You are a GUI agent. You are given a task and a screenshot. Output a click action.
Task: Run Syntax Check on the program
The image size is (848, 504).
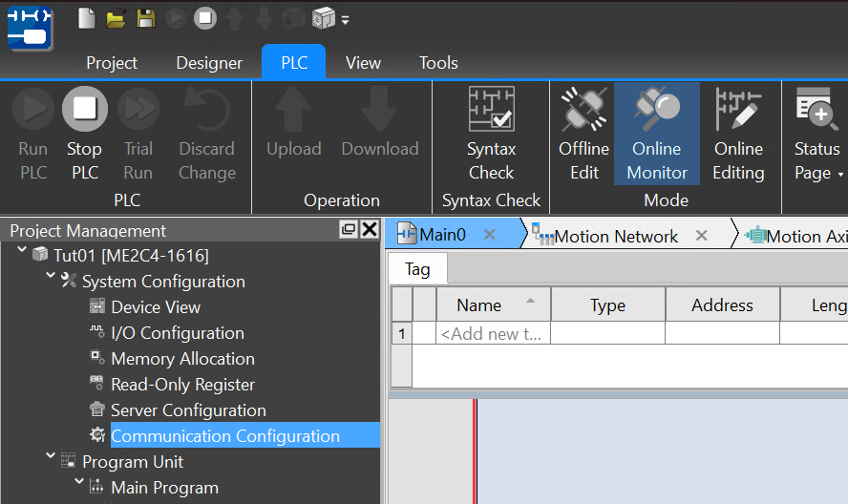491,134
